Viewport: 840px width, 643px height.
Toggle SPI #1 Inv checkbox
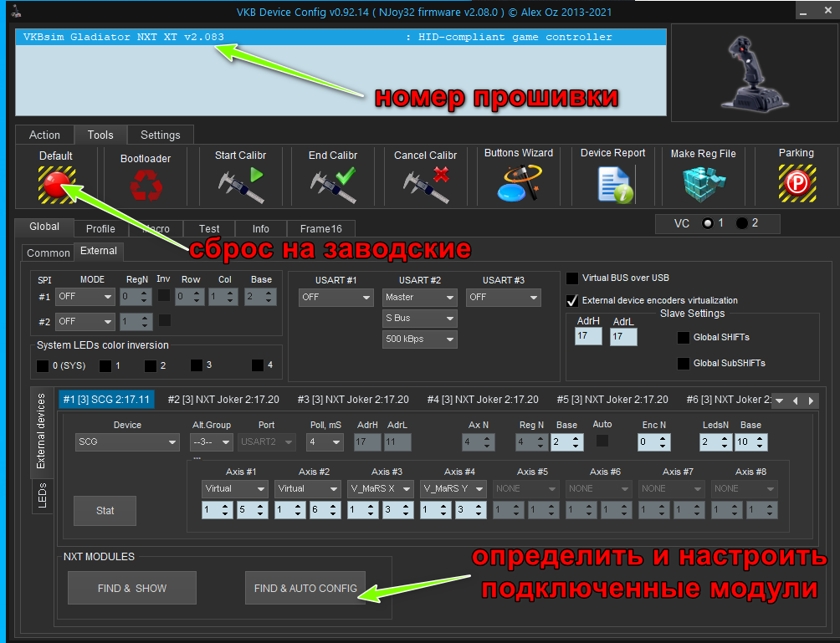pos(164,295)
